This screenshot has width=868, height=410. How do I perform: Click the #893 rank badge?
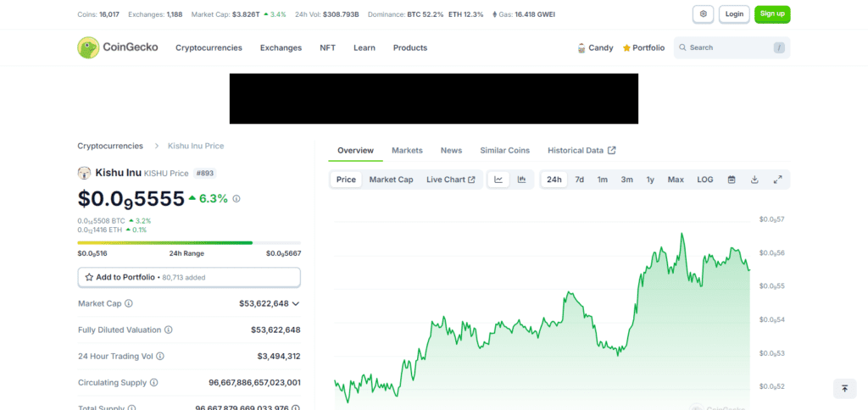205,173
